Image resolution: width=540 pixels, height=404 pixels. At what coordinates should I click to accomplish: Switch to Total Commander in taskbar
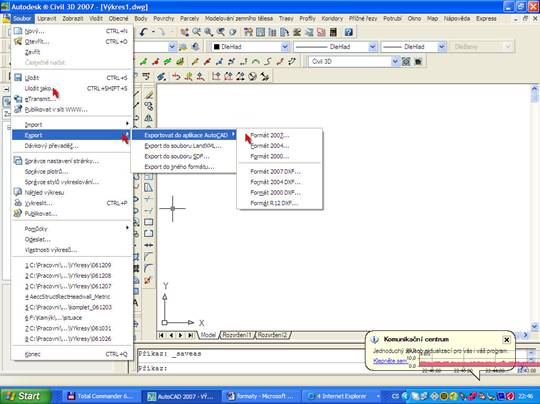[102, 396]
